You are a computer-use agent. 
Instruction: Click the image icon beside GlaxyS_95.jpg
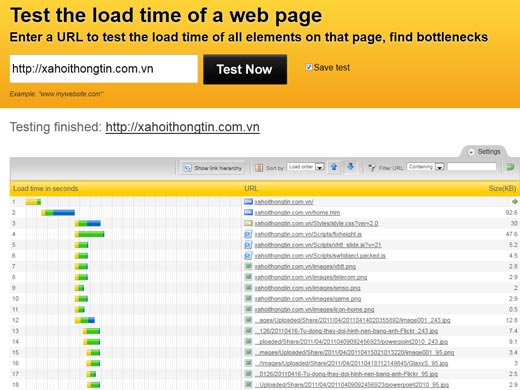click(x=248, y=363)
